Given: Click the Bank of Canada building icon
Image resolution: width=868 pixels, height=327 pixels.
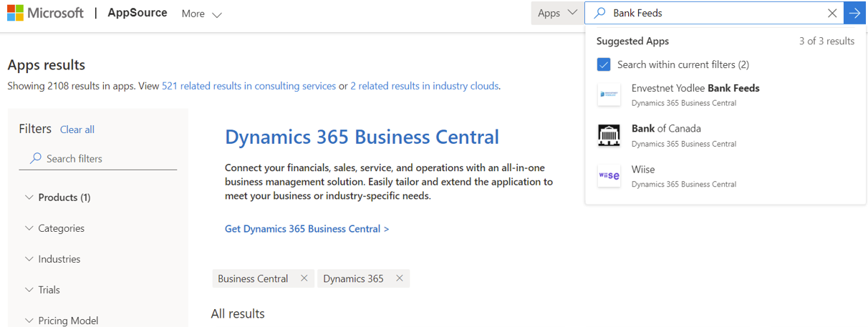Looking at the screenshot, I should click(x=609, y=135).
